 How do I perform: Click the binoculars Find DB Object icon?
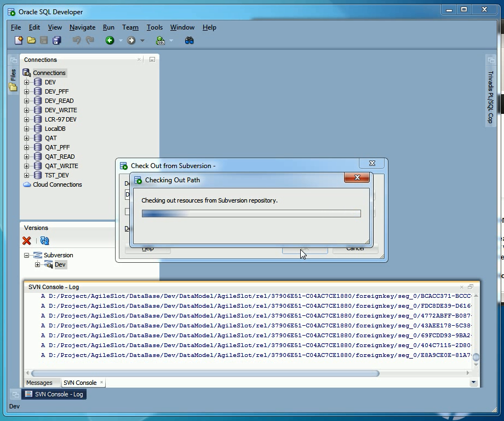tap(190, 41)
